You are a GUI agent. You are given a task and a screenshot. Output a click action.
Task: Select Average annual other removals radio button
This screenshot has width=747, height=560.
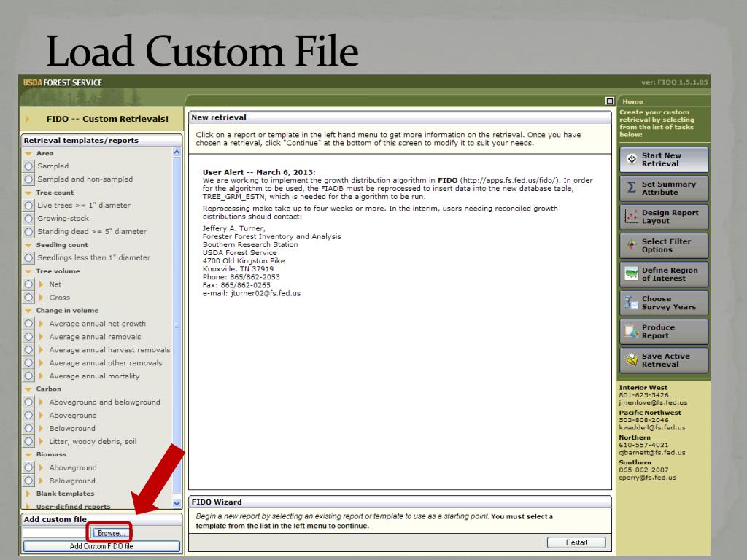coord(28,363)
